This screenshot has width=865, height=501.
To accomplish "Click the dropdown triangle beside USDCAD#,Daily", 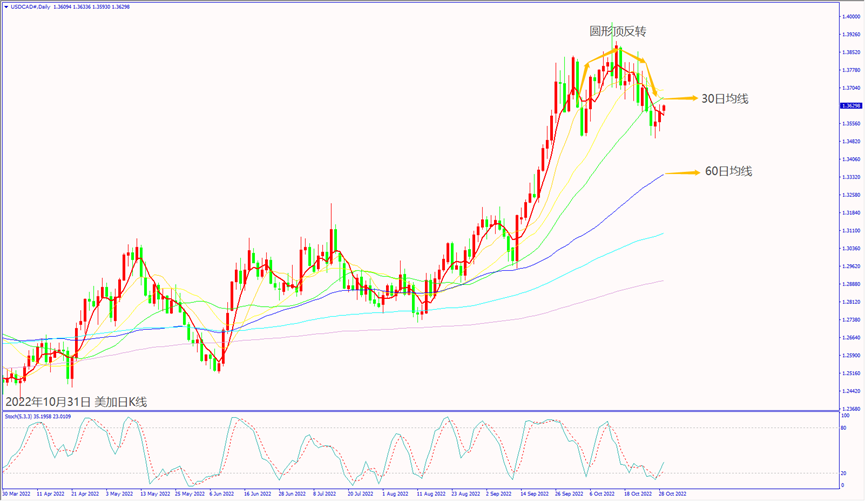I will [x=6, y=6].
